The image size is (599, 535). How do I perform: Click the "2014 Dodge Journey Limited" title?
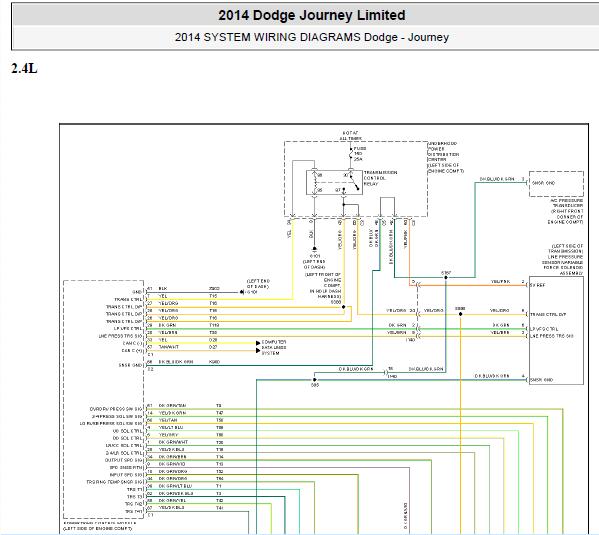click(311, 15)
